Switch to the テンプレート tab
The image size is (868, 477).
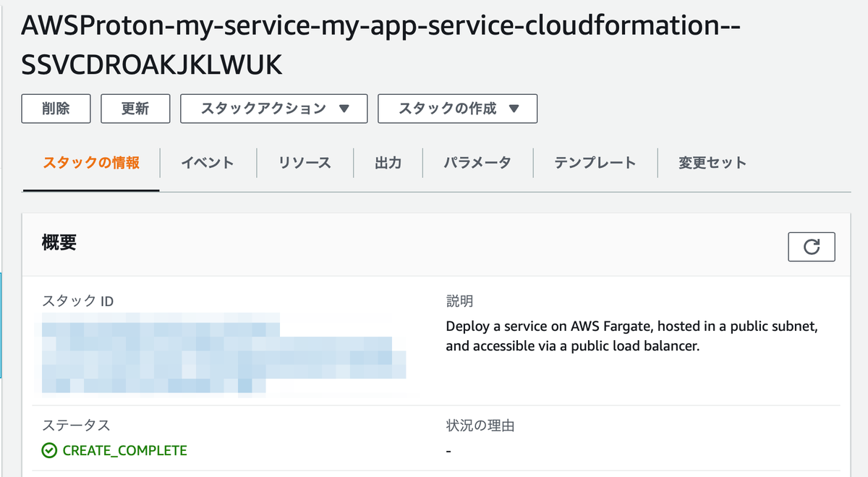tap(595, 163)
